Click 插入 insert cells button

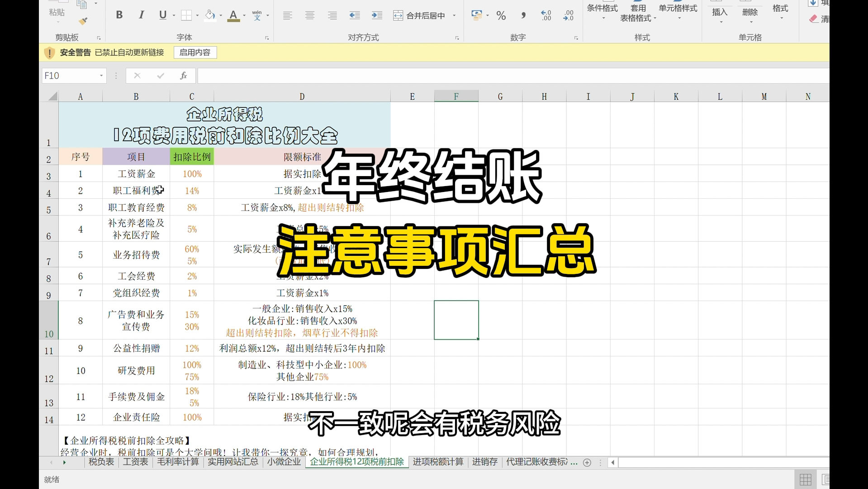click(720, 13)
